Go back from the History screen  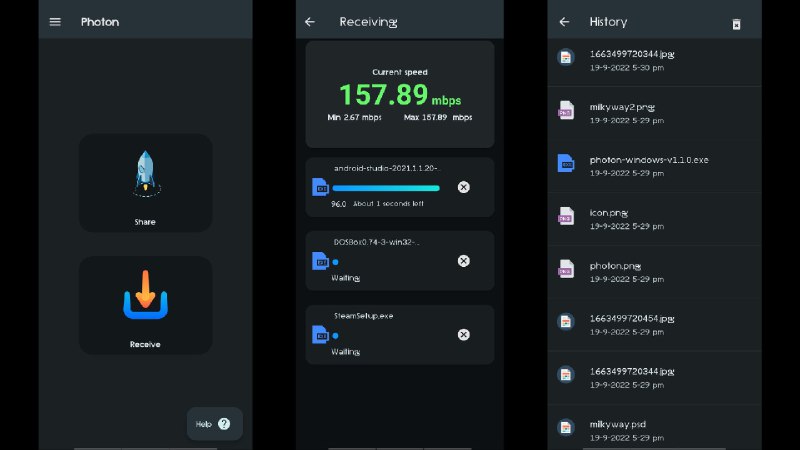click(x=565, y=22)
